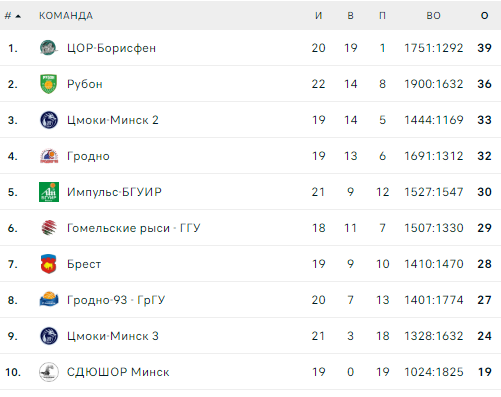Click the Гродно team logo
This screenshot has width=501, height=397.
tap(49, 156)
